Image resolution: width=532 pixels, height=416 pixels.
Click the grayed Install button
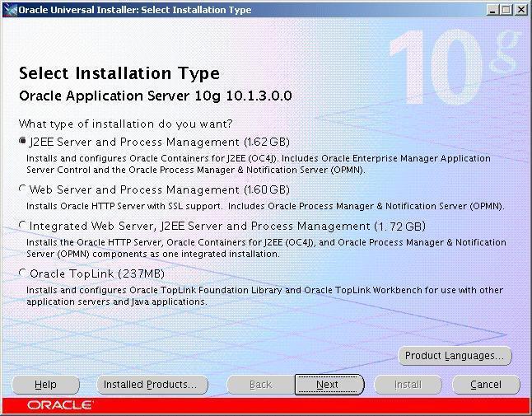408,385
